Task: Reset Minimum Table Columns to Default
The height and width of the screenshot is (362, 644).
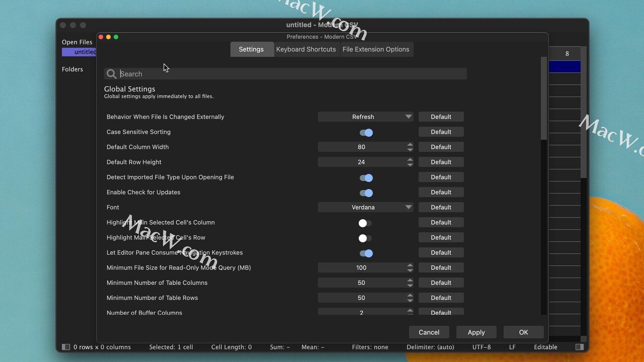Action: [x=441, y=283]
